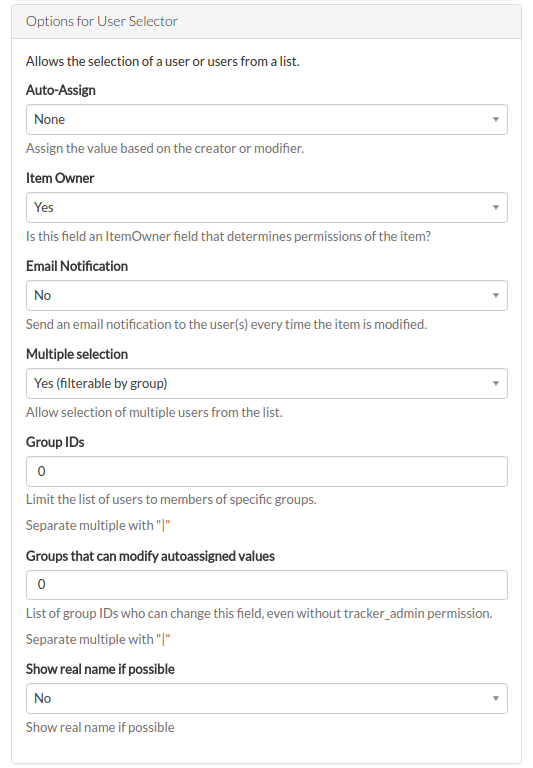Click the Options for User Selector panel header
This screenshot has height=768, width=533.
coord(266,22)
